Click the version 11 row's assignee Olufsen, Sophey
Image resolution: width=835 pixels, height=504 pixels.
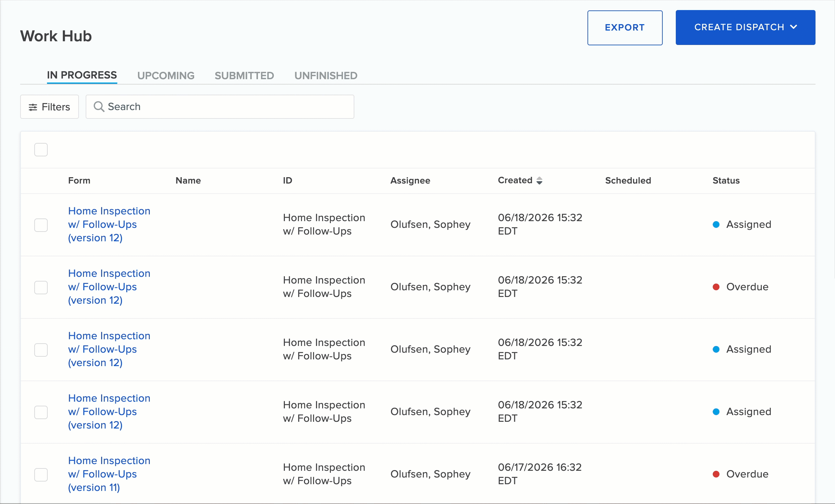pyautogui.click(x=430, y=474)
